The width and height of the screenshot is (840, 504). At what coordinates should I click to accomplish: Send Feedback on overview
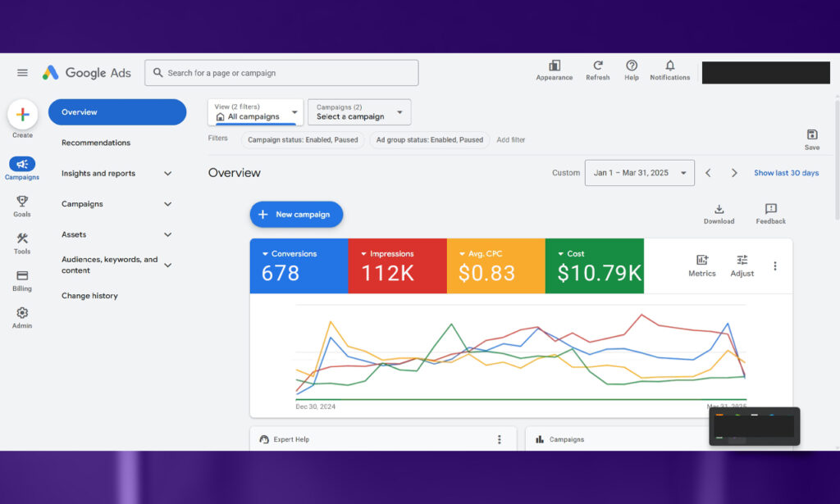coord(771,213)
